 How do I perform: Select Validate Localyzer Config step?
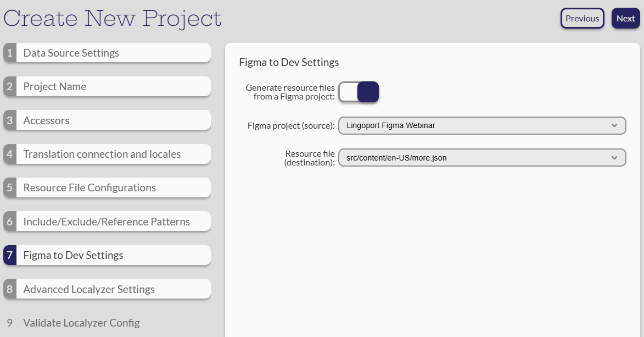pos(81,323)
